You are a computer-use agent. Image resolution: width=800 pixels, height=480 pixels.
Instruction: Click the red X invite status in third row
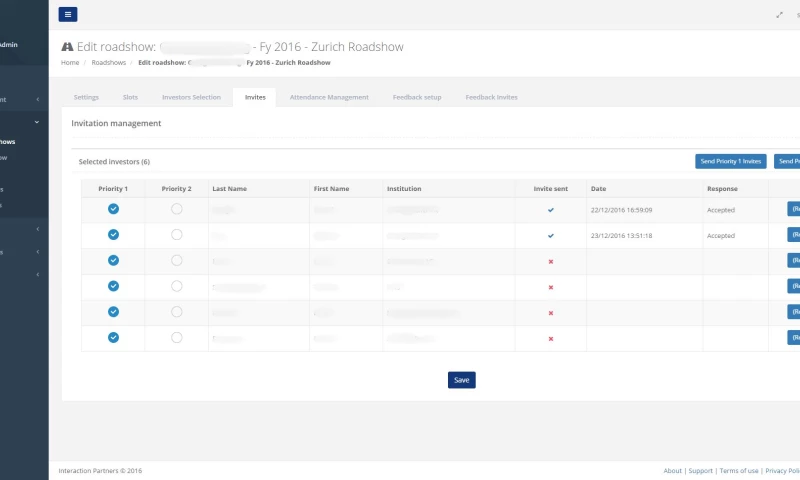point(550,262)
